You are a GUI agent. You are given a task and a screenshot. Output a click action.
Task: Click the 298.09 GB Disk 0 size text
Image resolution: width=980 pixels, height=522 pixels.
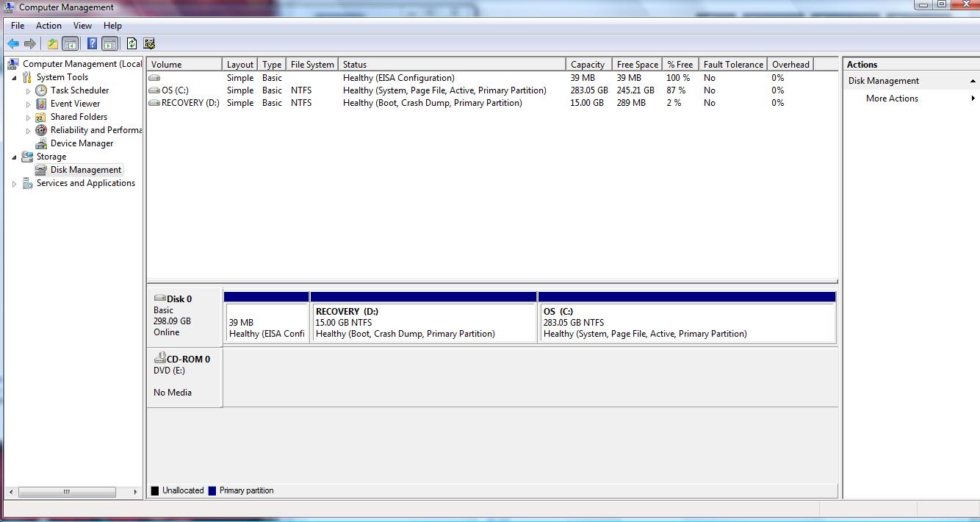(x=172, y=321)
